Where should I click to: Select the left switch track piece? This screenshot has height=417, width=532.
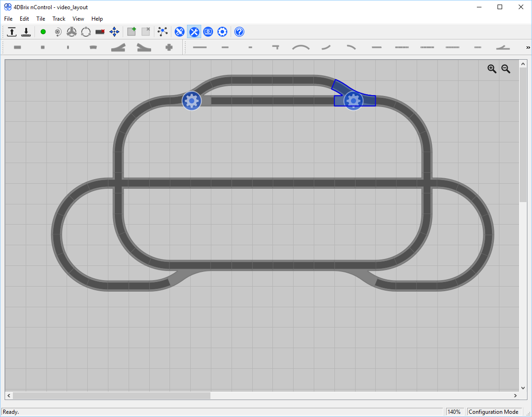[118, 47]
